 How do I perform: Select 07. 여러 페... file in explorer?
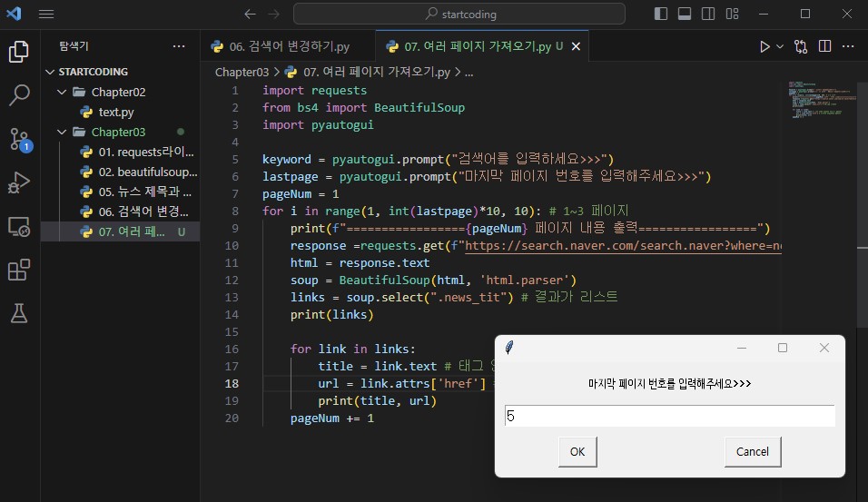(120, 231)
